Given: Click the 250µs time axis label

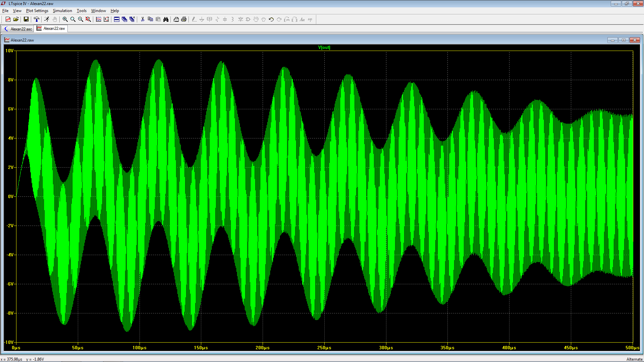Looking at the screenshot, I should tap(324, 348).
